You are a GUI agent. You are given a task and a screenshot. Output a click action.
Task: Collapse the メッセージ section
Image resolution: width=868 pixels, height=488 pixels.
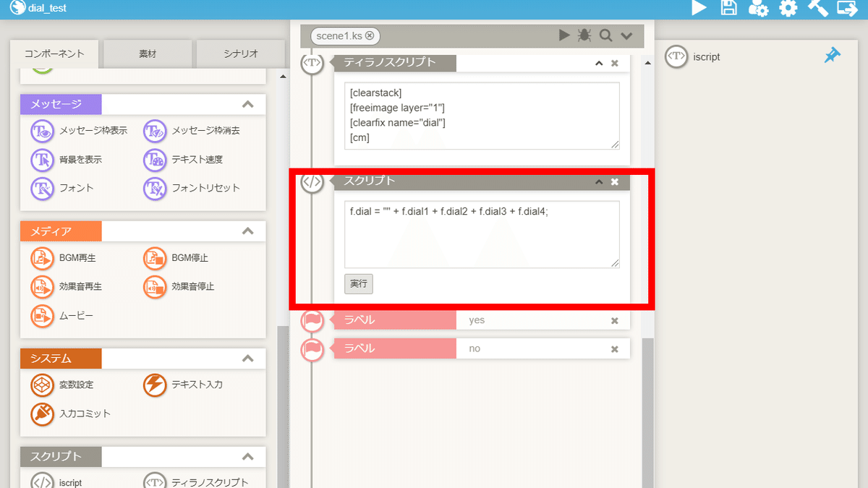point(248,104)
